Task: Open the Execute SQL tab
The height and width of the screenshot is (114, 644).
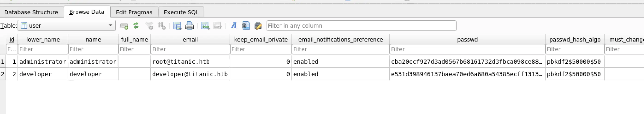Action: click(181, 12)
